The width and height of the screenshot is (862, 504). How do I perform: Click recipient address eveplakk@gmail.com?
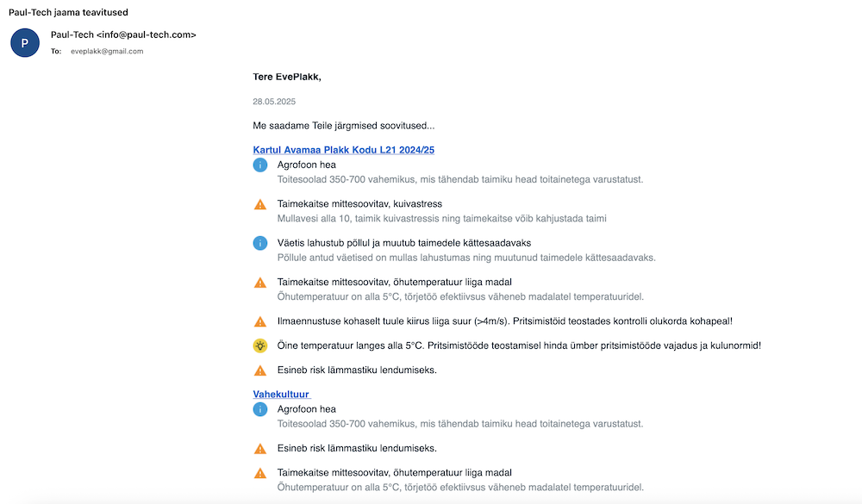click(x=107, y=51)
